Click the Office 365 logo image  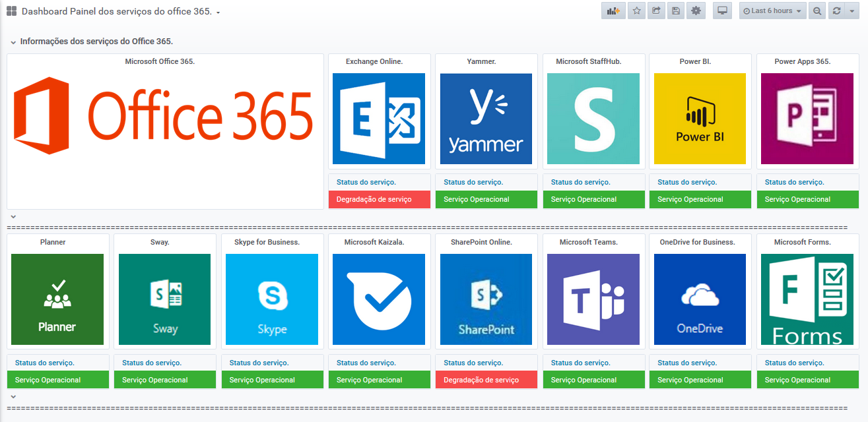click(163, 117)
